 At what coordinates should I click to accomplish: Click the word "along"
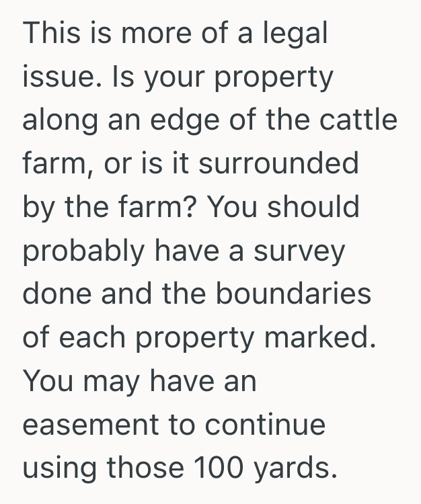coord(54,120)
